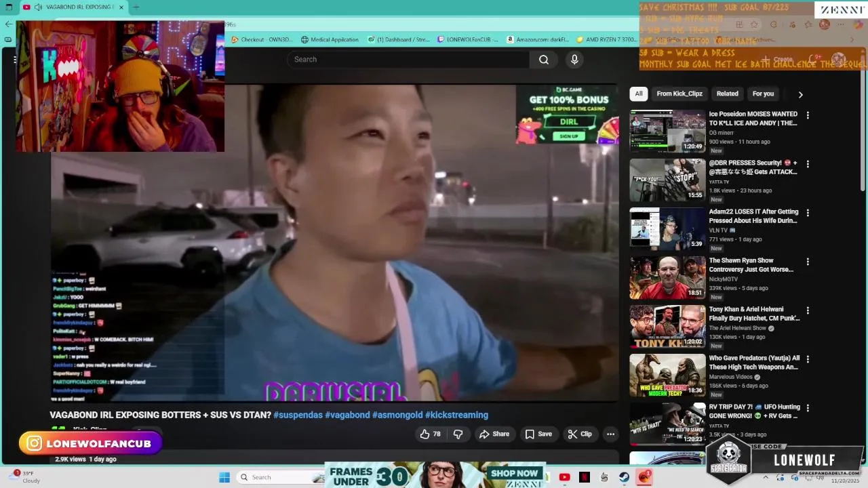Start voice search with the microphone icon

click(574, 60)
